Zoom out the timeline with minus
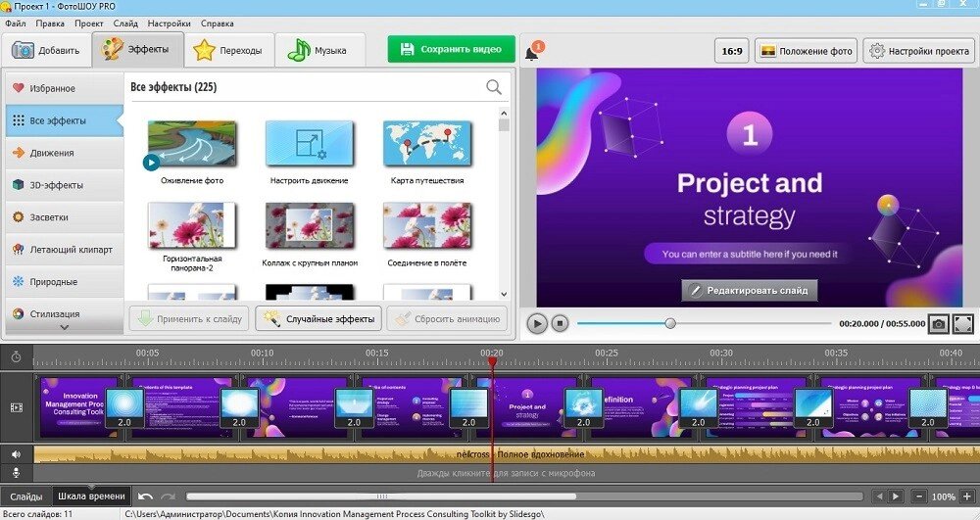Image resolution: width=980 pixels, height=520 pixels. coord(919,496)
